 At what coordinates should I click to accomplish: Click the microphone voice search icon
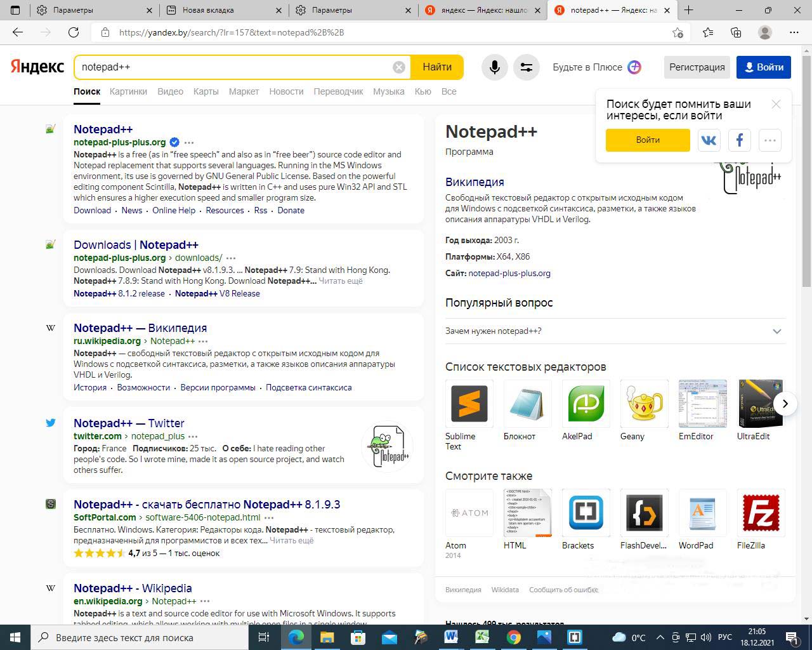coord(494,67)
